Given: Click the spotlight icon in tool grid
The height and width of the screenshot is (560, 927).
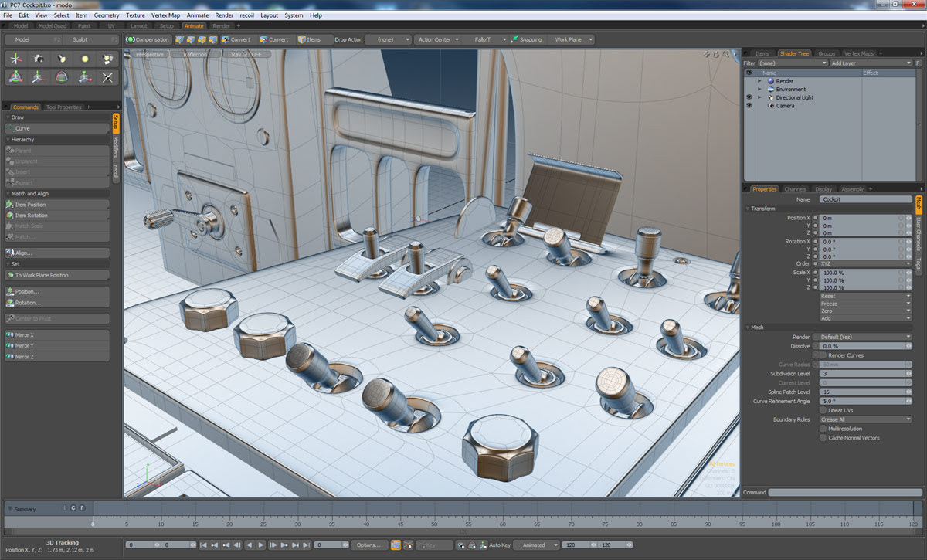Looking at the screenshot, I should pyautogui.click(x=62, y=59).
